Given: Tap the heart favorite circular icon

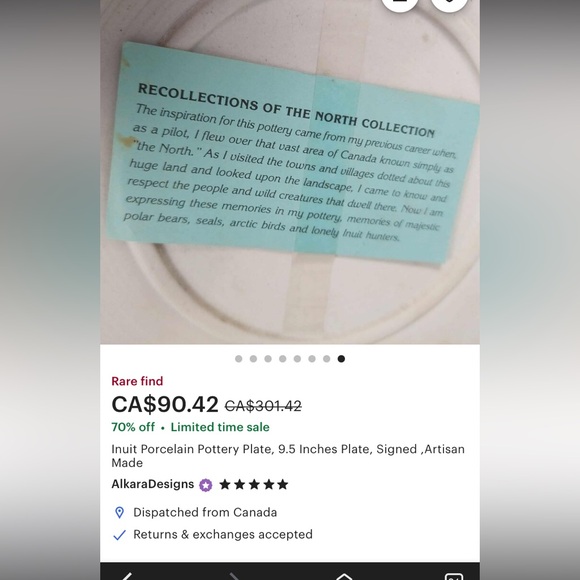Looking at the screenshot, I should point(449,4).
